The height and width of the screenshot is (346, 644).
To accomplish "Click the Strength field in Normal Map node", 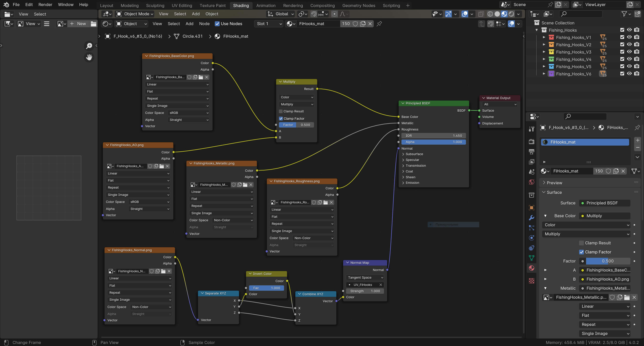I will coord(365,291).
